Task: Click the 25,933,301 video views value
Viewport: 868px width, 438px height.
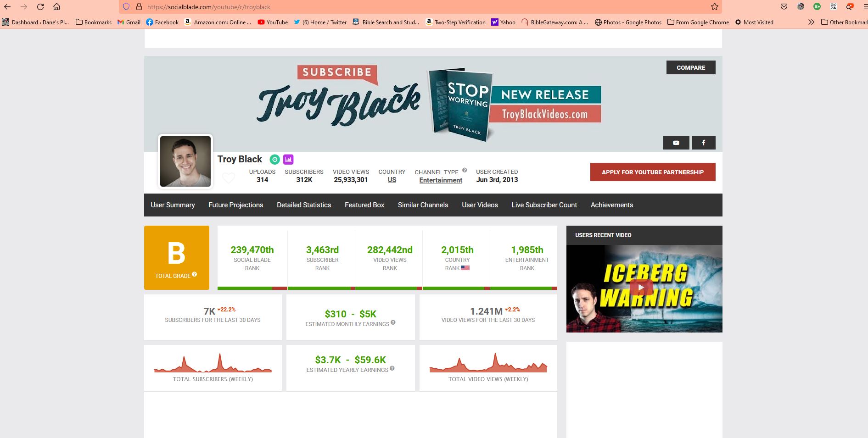Action: (x=351, y=180)
